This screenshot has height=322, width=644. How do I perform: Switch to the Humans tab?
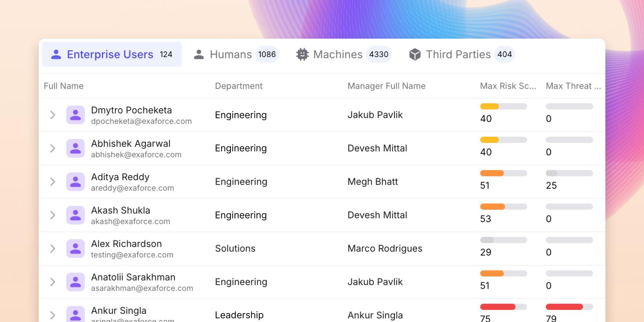click(236, 54)
